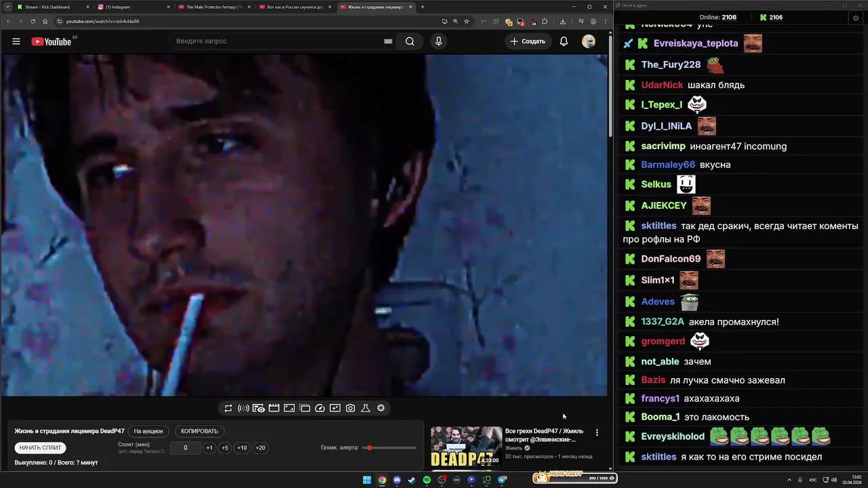Open chat window settings gear icon

(856, 18)
